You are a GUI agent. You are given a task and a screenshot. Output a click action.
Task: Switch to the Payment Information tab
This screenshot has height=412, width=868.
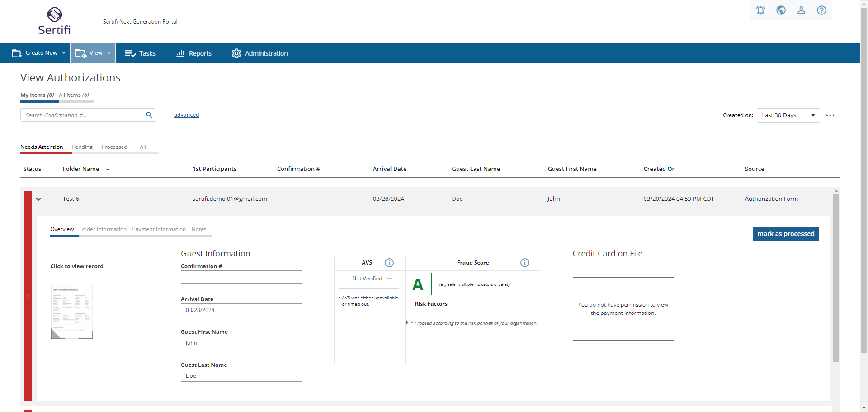[x=159, y=229]
